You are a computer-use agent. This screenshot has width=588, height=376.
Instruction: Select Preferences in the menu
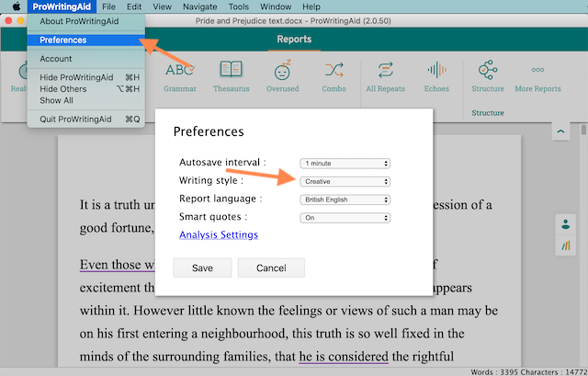coord(85,40)
